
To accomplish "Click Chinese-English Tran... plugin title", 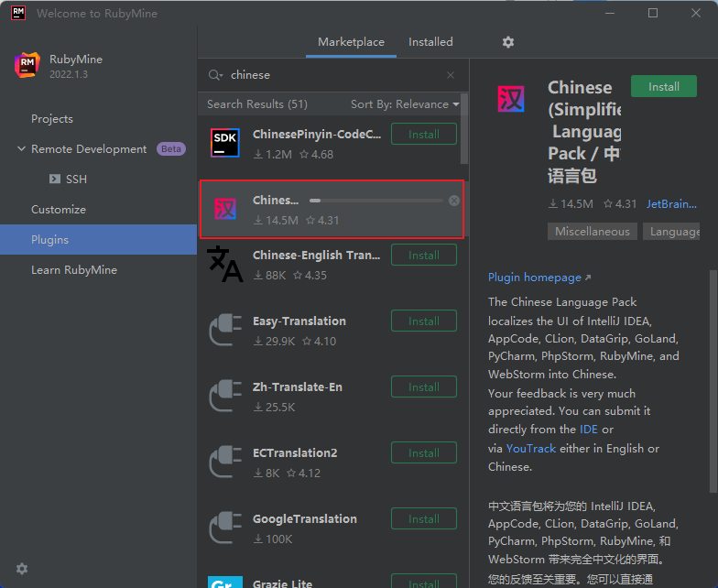I will pos(317,255).
